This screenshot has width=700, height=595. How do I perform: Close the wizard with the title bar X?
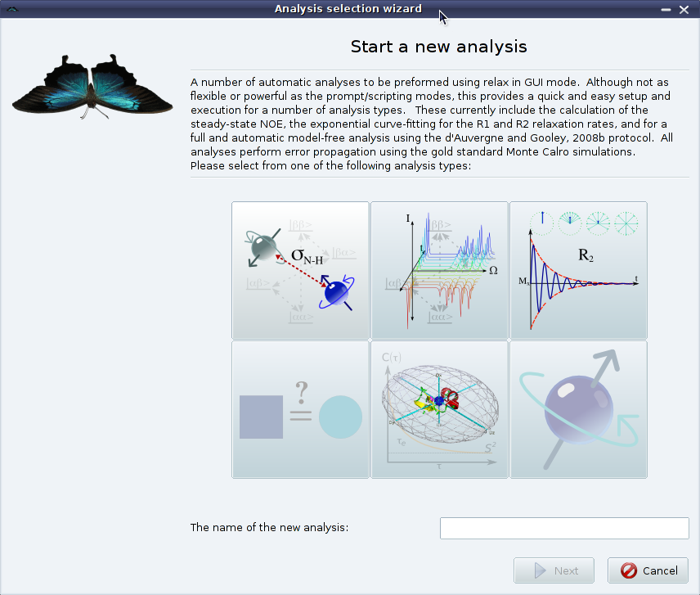point(684,9)
